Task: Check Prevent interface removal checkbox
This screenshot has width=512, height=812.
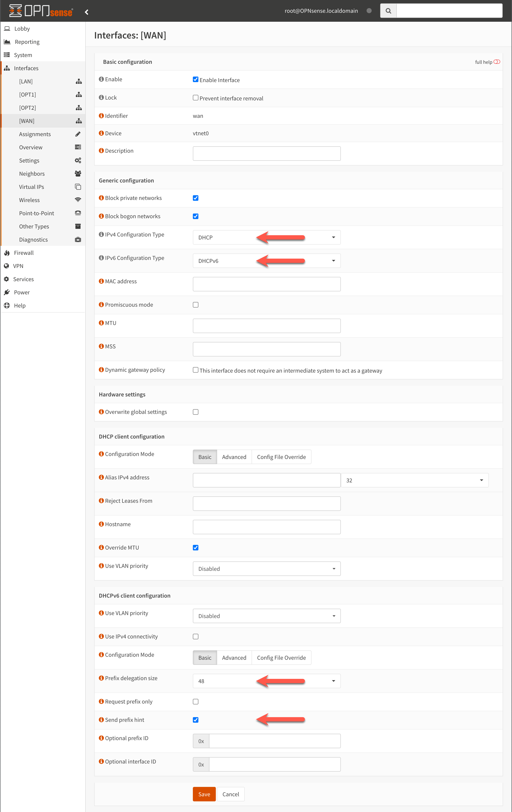Action: [x=195, y=97]
